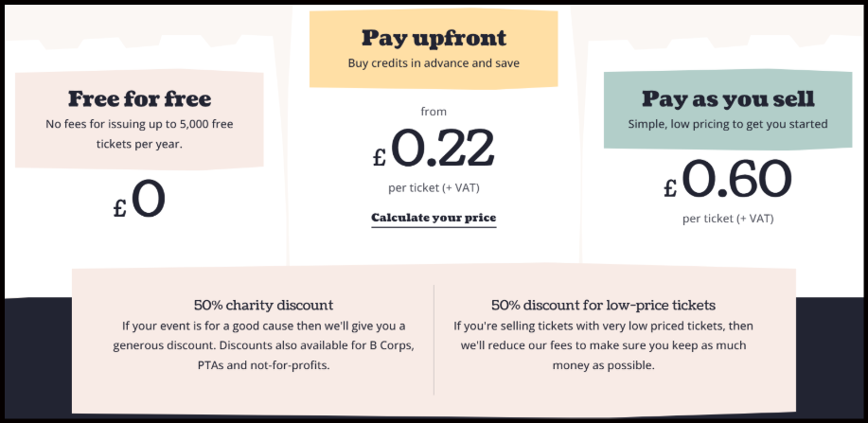This screenshot has width=868, height=423.
Task: Click the 0.22 pay upfront price
Action: tap(442, 149)
